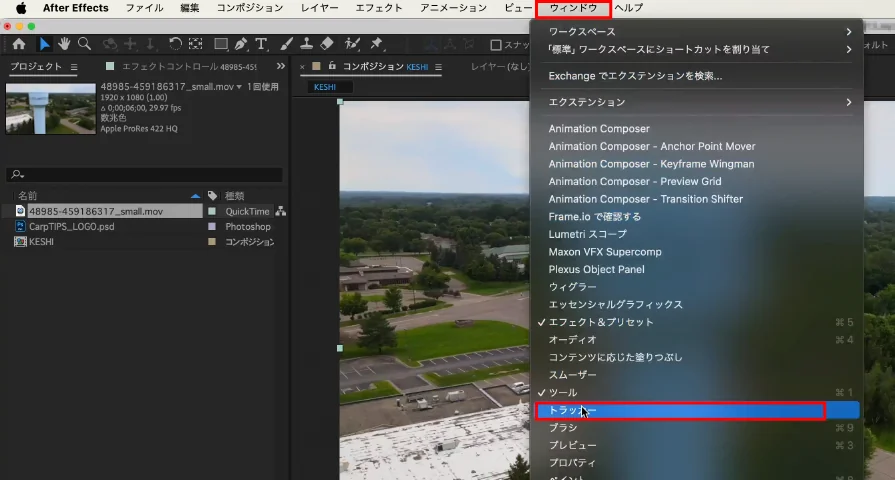
Task: Select the Pen tool
Action: click(x=241, y=44)
